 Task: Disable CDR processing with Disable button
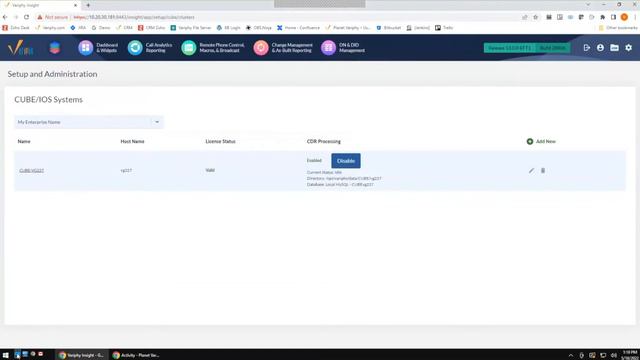[x=346, y=161]
